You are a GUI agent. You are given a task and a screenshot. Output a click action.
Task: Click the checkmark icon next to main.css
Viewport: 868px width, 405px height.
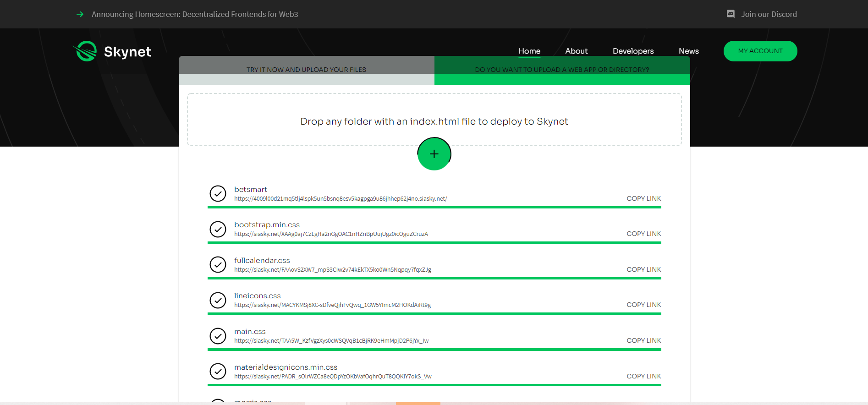coord(218,336)
